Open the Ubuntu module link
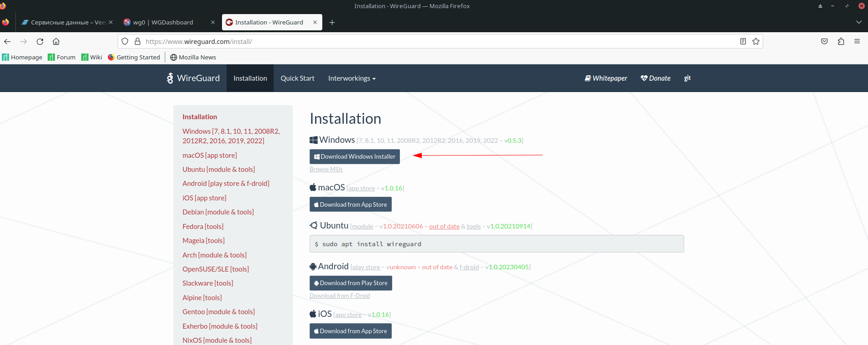 click(x=363, y=226)
